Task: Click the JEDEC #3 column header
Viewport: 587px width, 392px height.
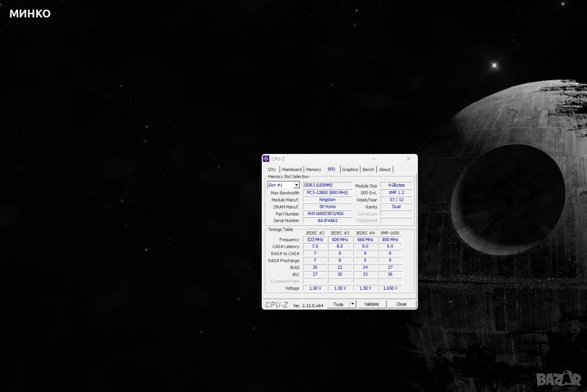Action: click(x=340, y=233)
